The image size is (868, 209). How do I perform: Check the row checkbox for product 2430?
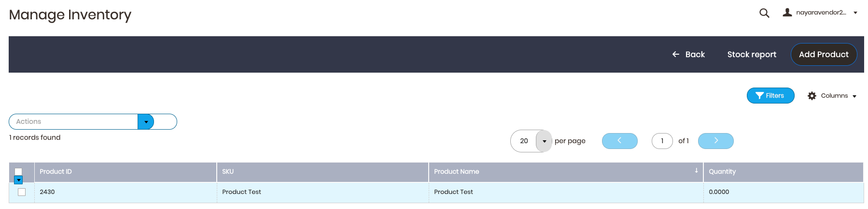coord(22,192)
